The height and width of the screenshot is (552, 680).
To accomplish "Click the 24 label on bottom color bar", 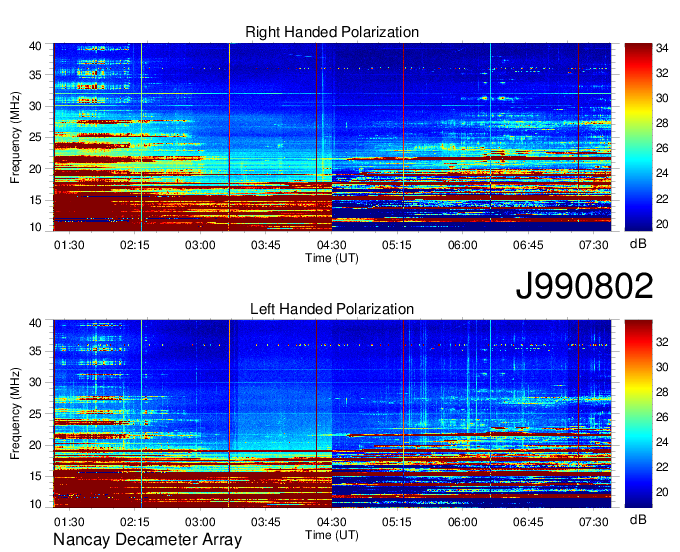I will tap(662, 442).
